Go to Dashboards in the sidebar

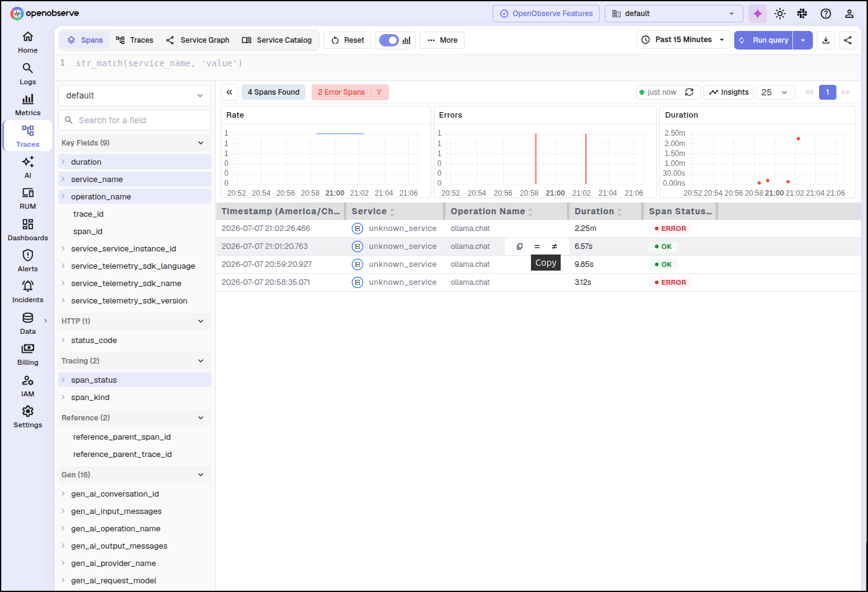(27, 230)
